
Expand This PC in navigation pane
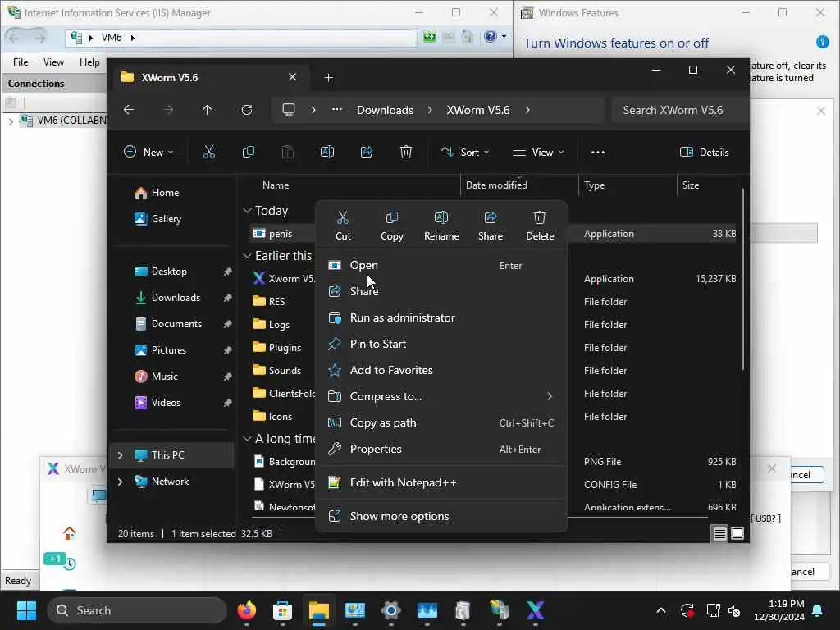(x=120, y=455)
